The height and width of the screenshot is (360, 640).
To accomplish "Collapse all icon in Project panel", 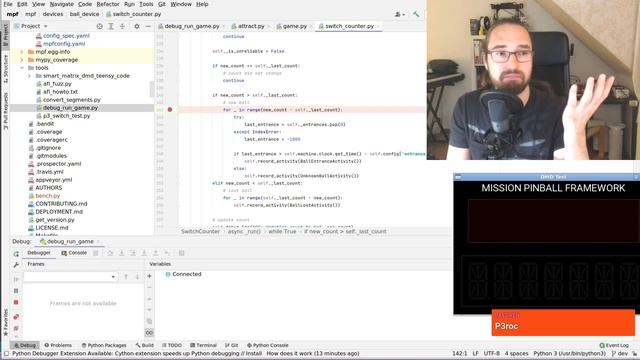I will click(x=122, y=26).
